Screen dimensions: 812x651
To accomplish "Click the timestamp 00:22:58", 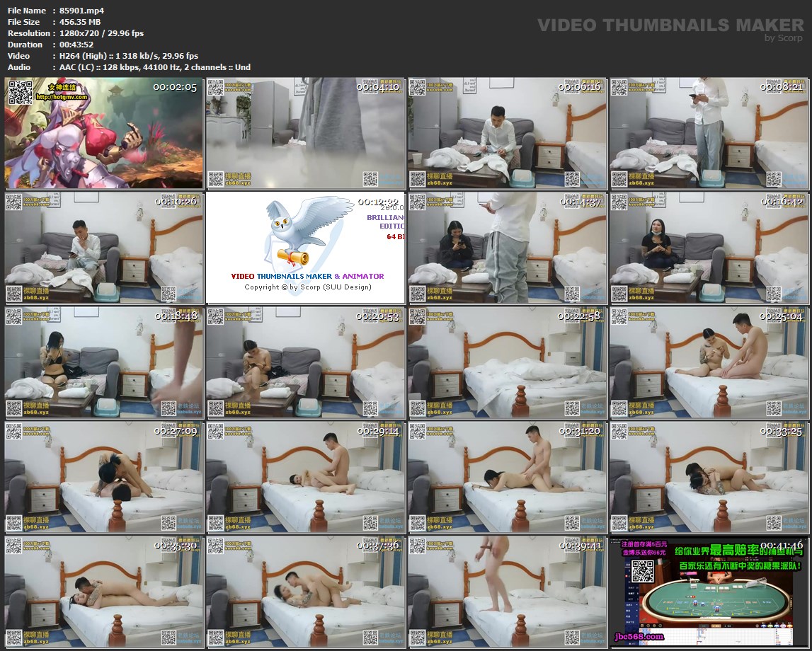I will tap(581, 316).
